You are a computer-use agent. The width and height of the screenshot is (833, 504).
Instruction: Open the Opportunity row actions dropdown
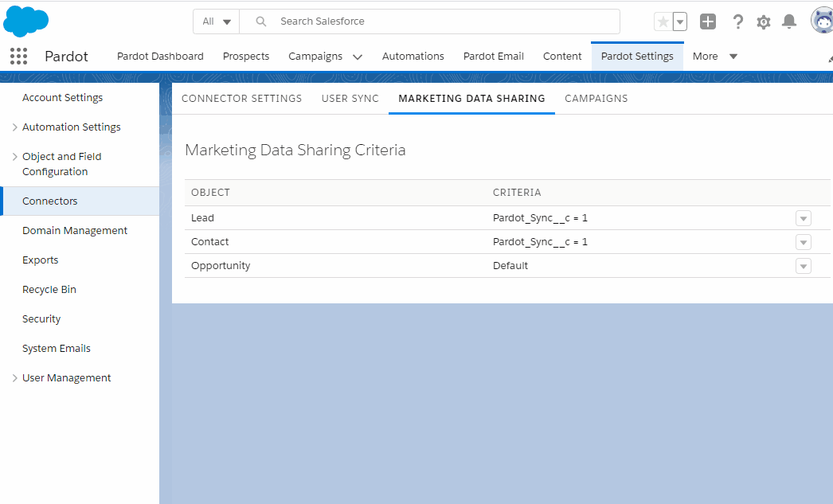coord(804,266)
